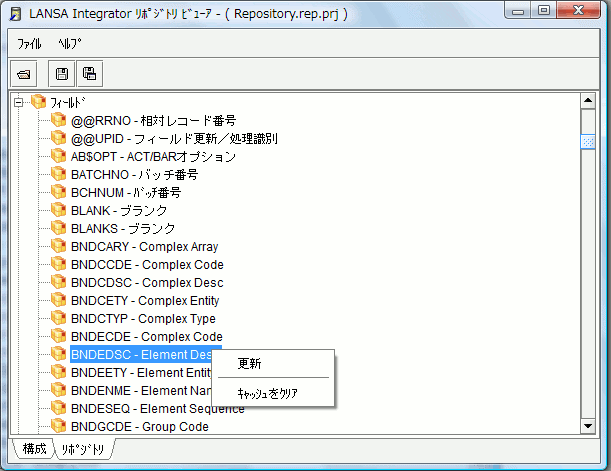Select BNDEETY - Element Entity row
611x471 pixels.
point(141,373)
